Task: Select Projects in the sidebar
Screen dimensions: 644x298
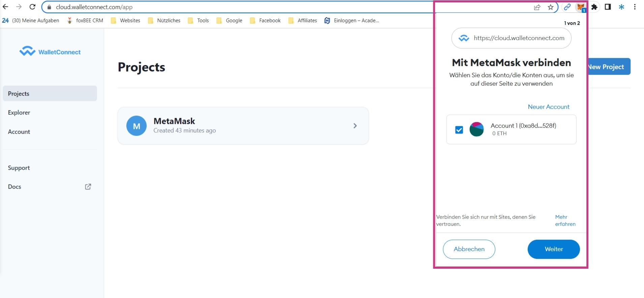Action: pos(50,93)
